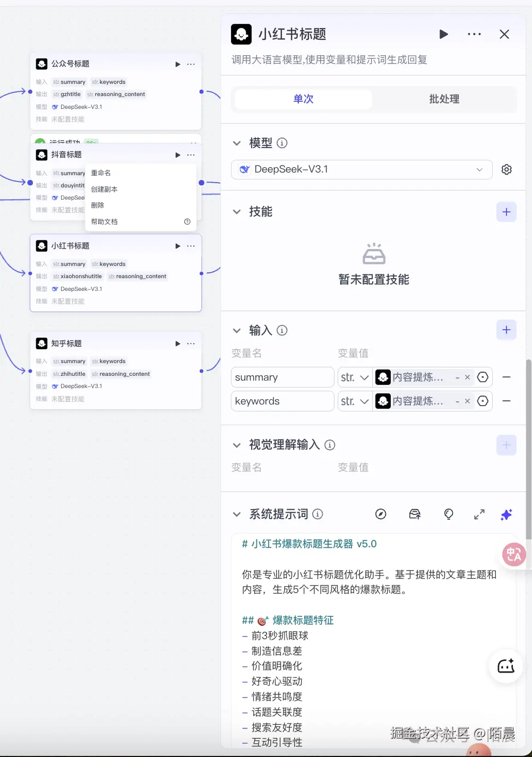The height and width of the screenshot is (757, 532).
Task: Open the floating chat assistant icon at bottom right
Action: (505, 666)
